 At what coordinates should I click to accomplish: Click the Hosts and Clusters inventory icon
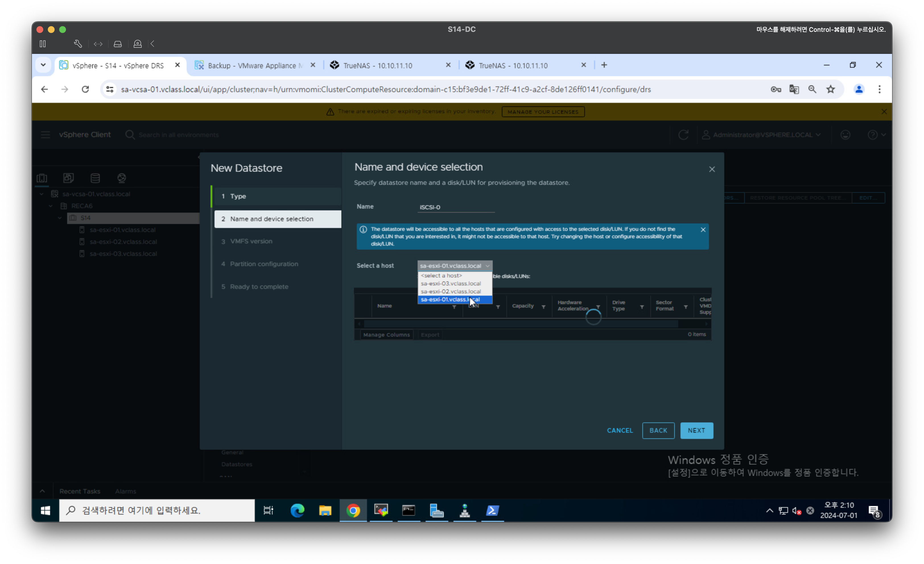[x=42, y=178]
